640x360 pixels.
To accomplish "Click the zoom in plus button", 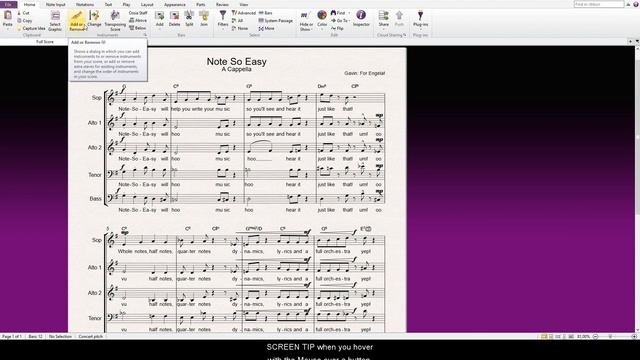I will [x=634, y=336].
